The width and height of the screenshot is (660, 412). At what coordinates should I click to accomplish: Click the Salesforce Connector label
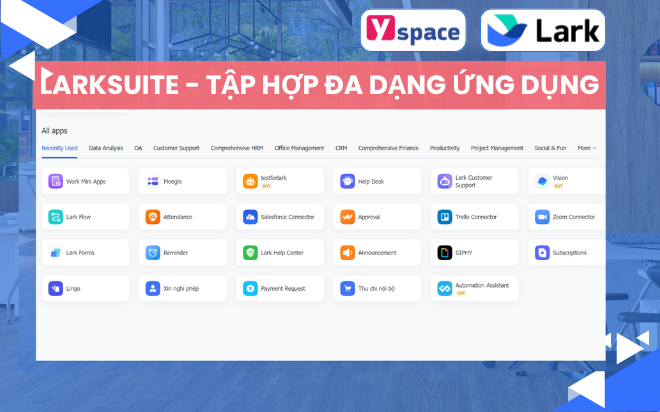tap(287, 217)
